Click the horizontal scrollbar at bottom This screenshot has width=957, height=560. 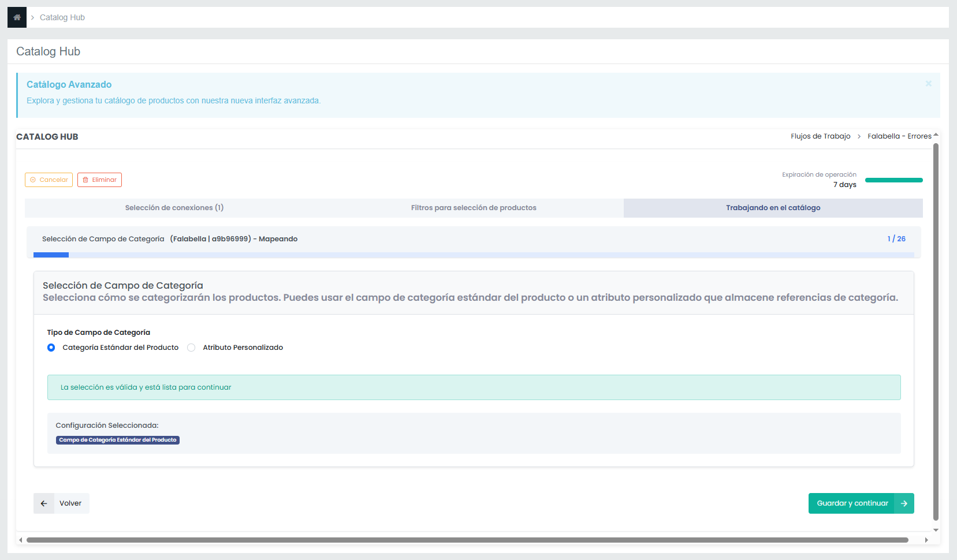coord(467,540)
